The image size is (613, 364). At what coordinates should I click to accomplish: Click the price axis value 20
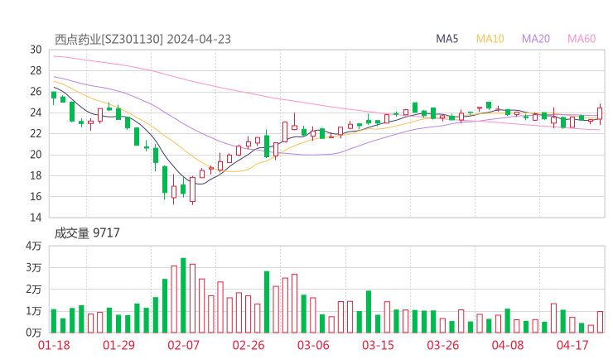click(36, 155)
